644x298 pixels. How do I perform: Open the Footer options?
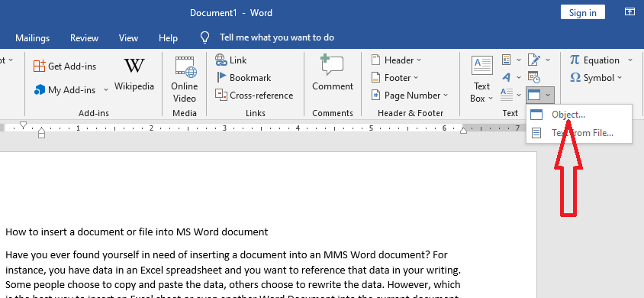pyautogui.click(x=394, y=78)
